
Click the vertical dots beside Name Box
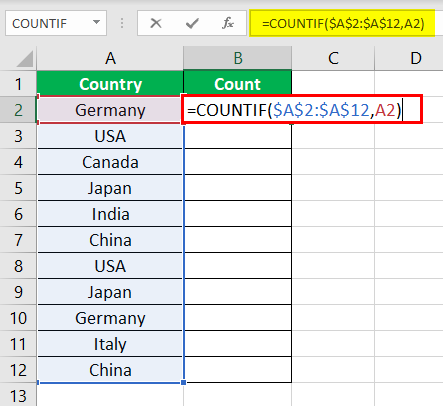click(x=122, y=23)
